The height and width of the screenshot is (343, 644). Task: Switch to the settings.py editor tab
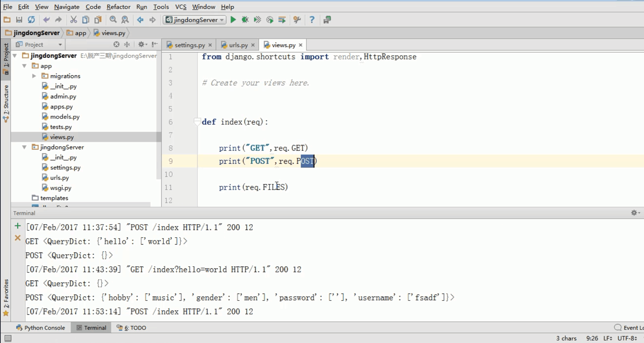[190, 45]
